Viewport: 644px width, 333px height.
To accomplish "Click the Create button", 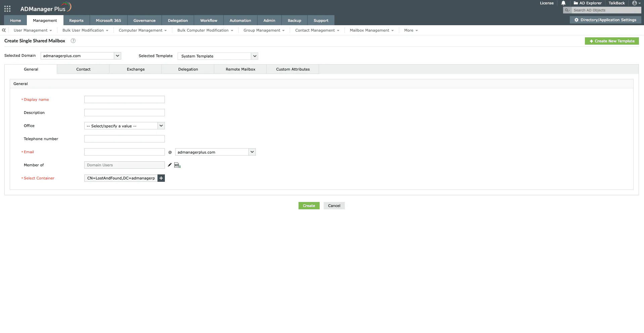I will [309, 205].
